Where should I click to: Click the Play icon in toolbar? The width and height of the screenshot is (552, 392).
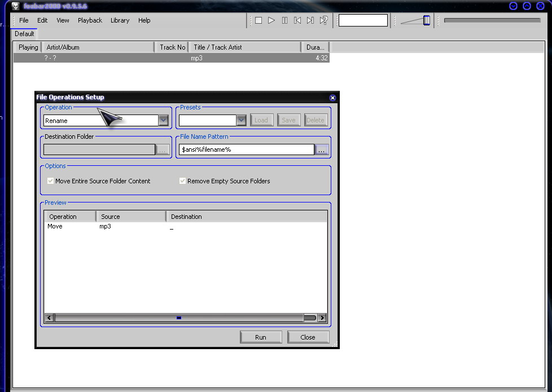point(271,20)
